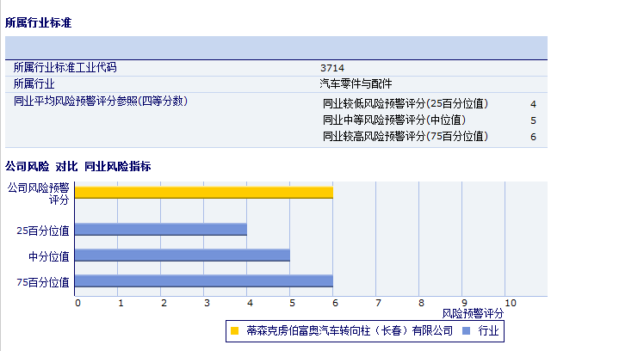Click the yellow legend swatch for the company
The height and width of the screenshot is (351, 644).
(234, 329)
